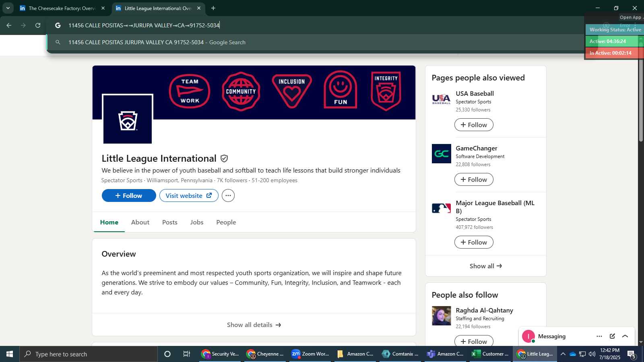The width and height of the screenshot is (644, 362).
Task: Switch to The Cheesecake Factory tab
Action: tap(62, 8)
